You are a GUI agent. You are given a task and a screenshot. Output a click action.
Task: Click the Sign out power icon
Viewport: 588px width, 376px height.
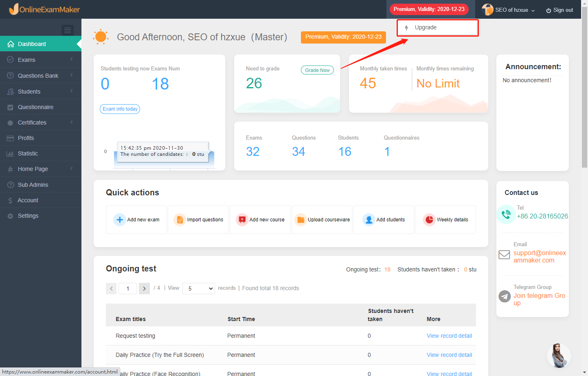click(x=549, y=10)
